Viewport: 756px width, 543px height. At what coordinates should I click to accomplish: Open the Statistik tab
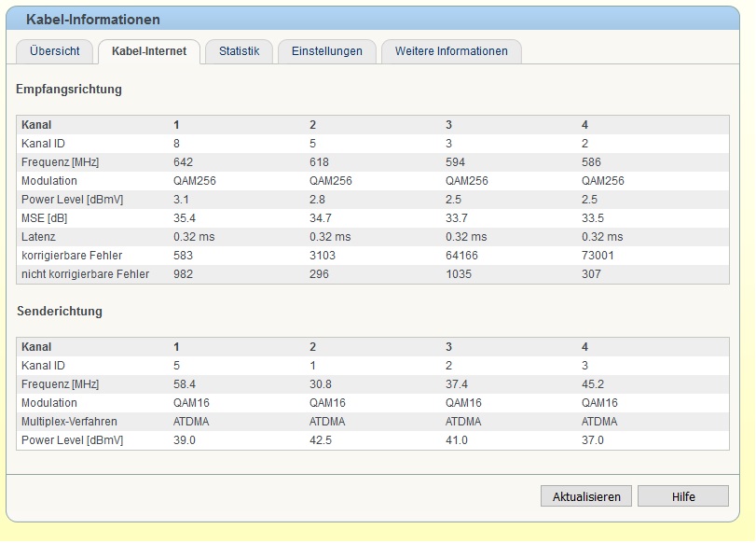239,51
